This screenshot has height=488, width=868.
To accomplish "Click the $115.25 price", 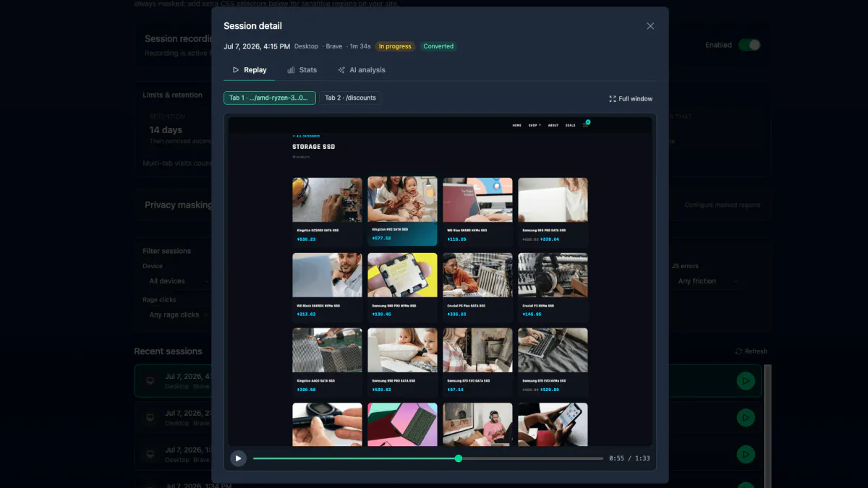I will (456, 239).
